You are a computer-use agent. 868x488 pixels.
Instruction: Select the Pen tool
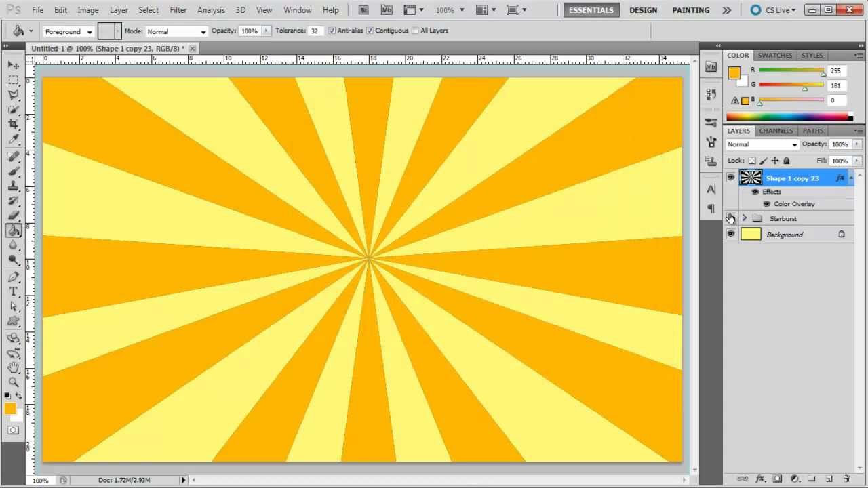click(x=14, y=277)
